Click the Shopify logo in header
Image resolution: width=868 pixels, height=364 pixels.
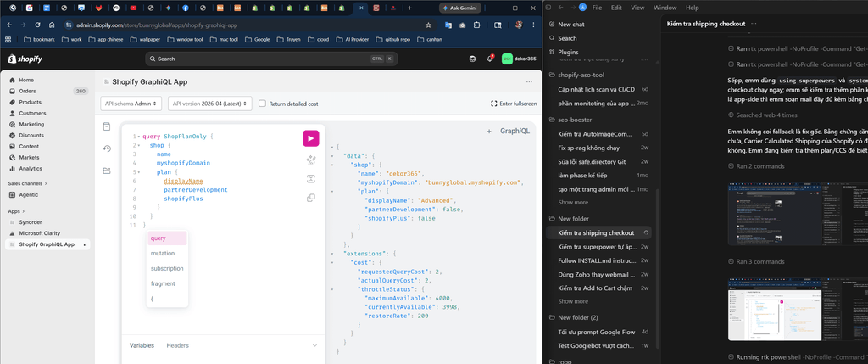25,59
